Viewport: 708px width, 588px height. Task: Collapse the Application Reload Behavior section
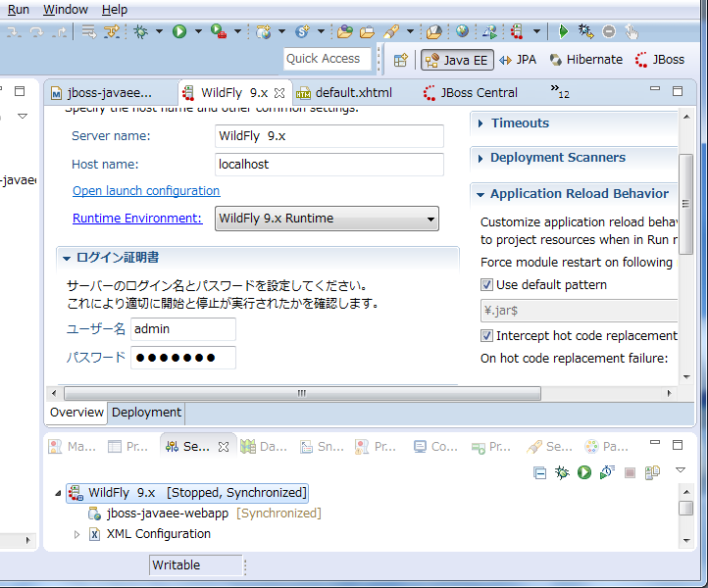(480, 194)
